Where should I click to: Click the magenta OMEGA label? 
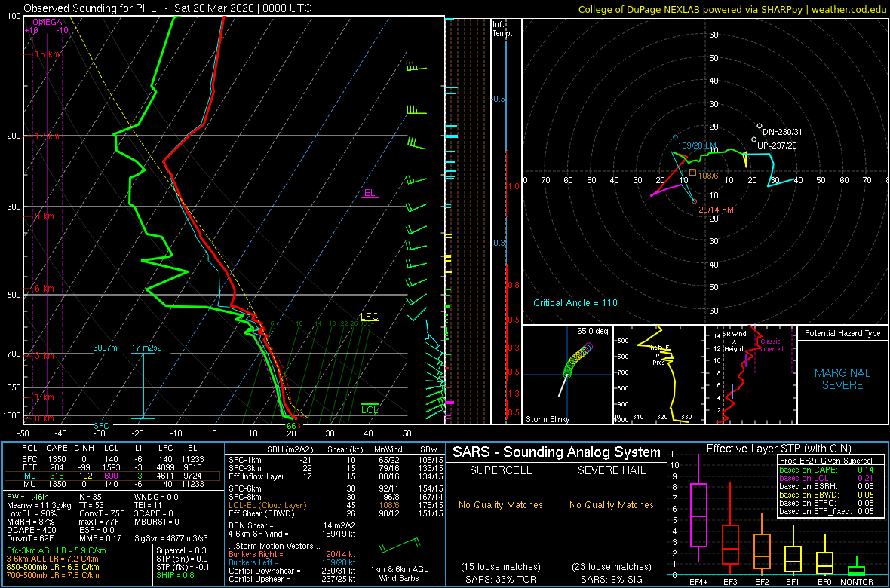point(46,22)
